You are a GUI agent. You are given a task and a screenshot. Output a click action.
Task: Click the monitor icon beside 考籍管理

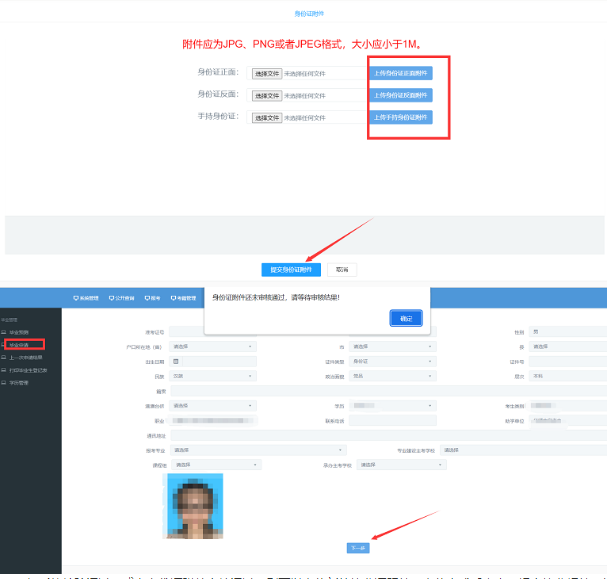(x=173, y=298)
